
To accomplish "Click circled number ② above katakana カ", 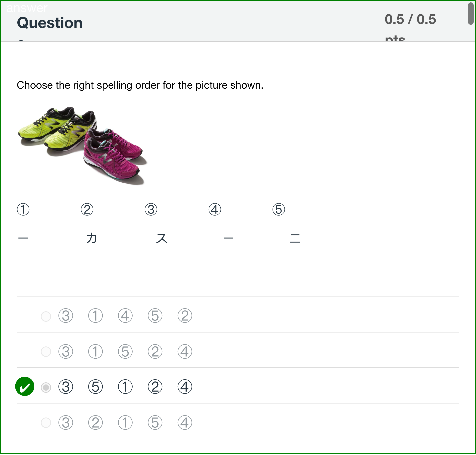I will (x=87, y=210).
